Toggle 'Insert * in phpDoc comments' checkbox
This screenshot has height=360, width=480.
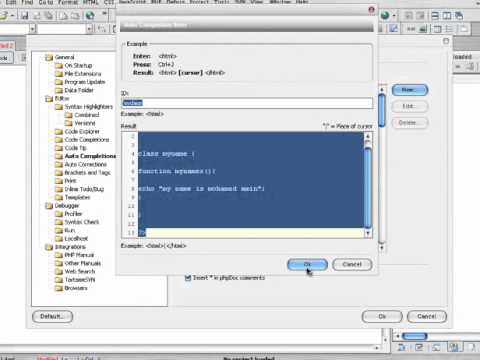[188, 277]
